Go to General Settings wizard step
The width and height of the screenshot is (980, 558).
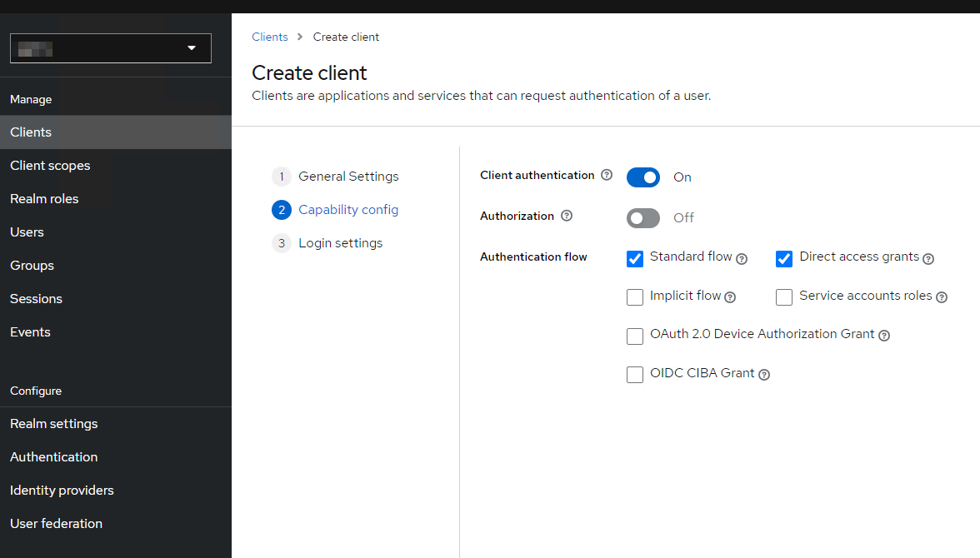pos(348,177)
